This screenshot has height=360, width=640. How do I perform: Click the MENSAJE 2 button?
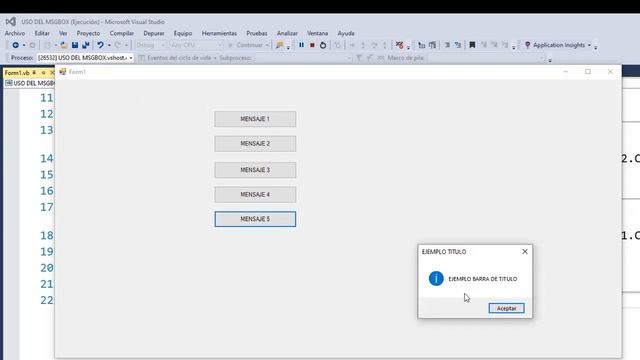tap(255, 144)
